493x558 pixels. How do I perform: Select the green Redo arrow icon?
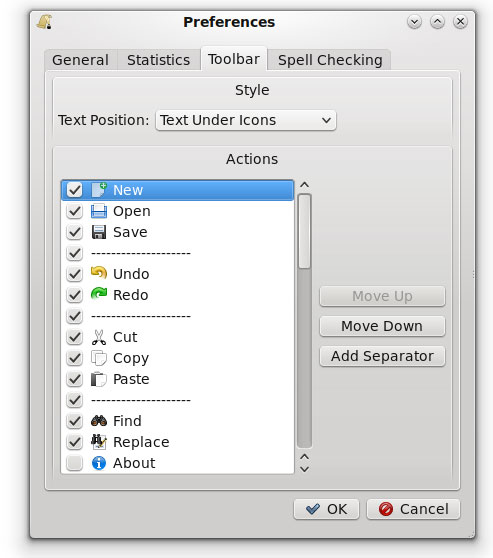(99, 294)
